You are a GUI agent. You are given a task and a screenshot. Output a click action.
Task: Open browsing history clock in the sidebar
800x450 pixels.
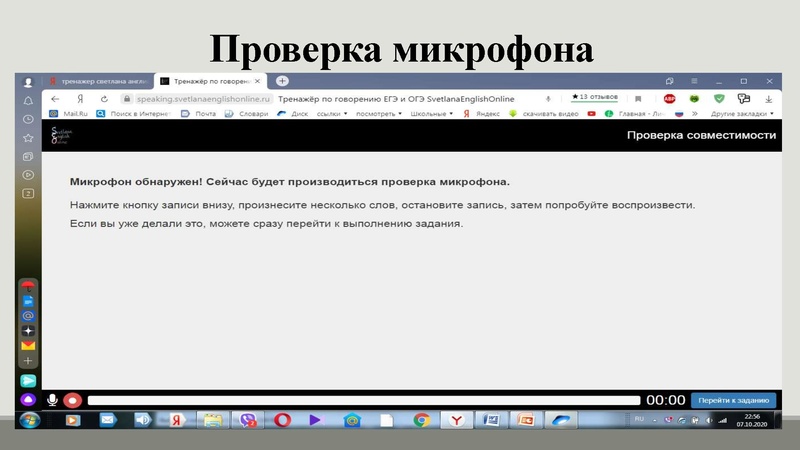coord(28,119)
